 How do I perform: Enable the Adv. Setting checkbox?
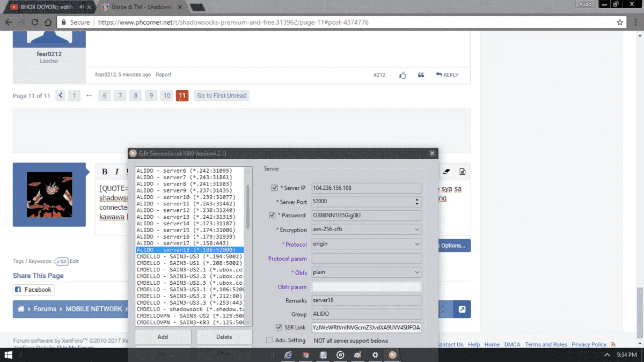tap(269, 340)
